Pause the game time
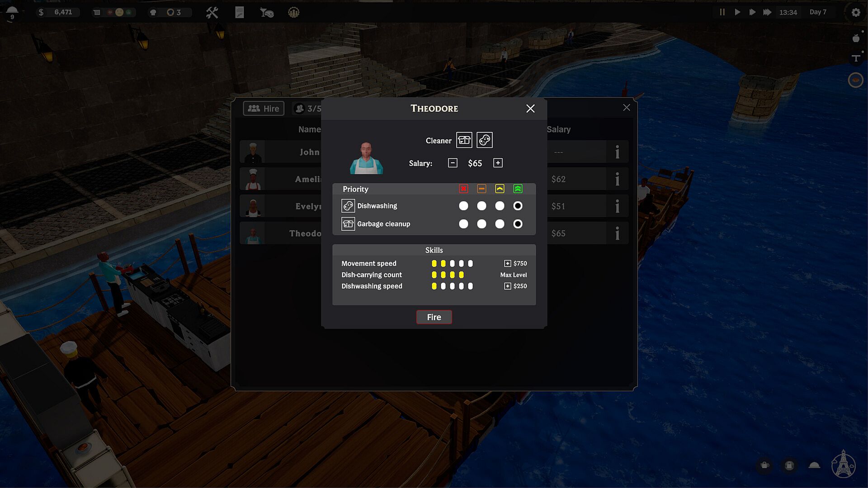Viewport: 868px width, 488px height. [x=722, y=12]
